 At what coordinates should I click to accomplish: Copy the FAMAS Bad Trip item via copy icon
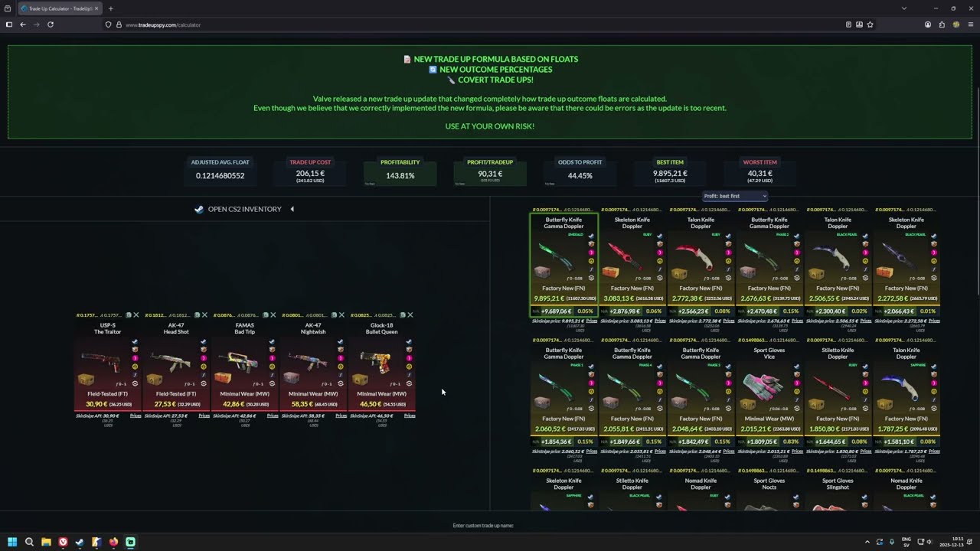tap(266, 315)
